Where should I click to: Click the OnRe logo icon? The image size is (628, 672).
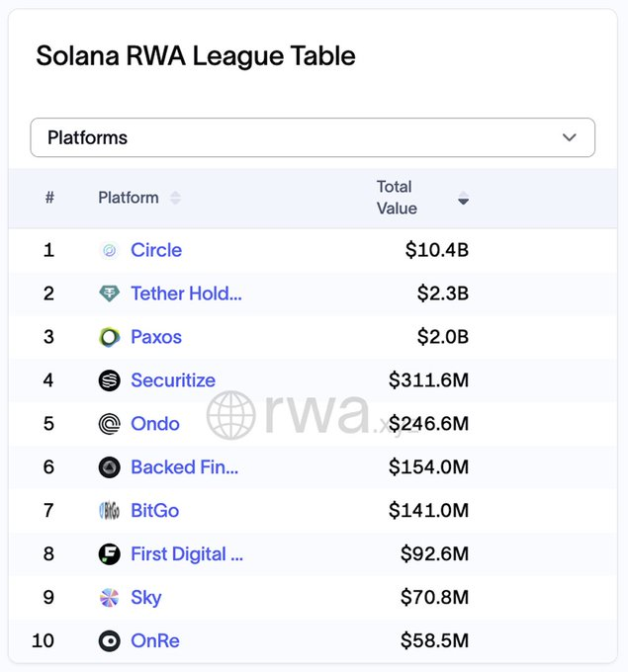click(x=109, y=641)
